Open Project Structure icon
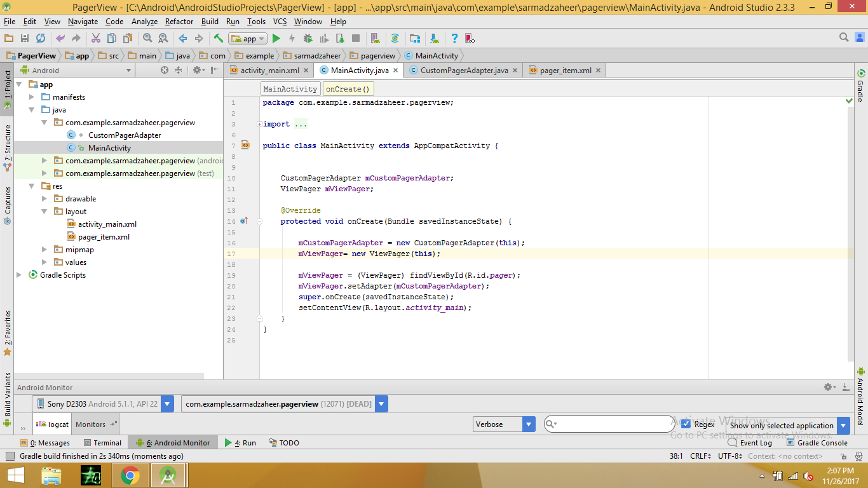 tap(414, 39)
